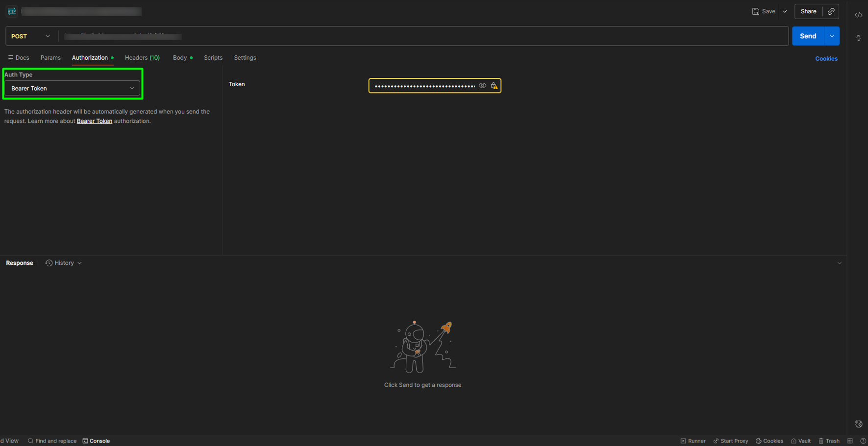Image resolution: width=868 pixels, height=446 pixels.
Task: Open the Bearer Token documentation link
Action: 95,121
